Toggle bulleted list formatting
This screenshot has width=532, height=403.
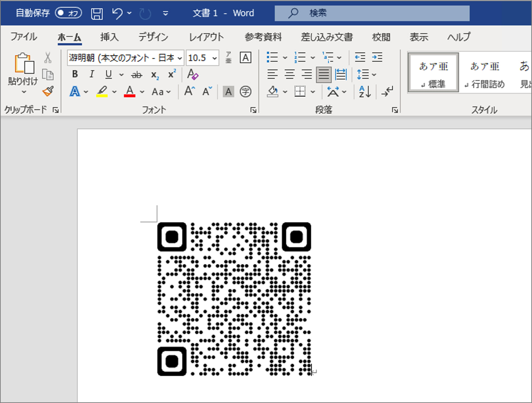point(273,57)
